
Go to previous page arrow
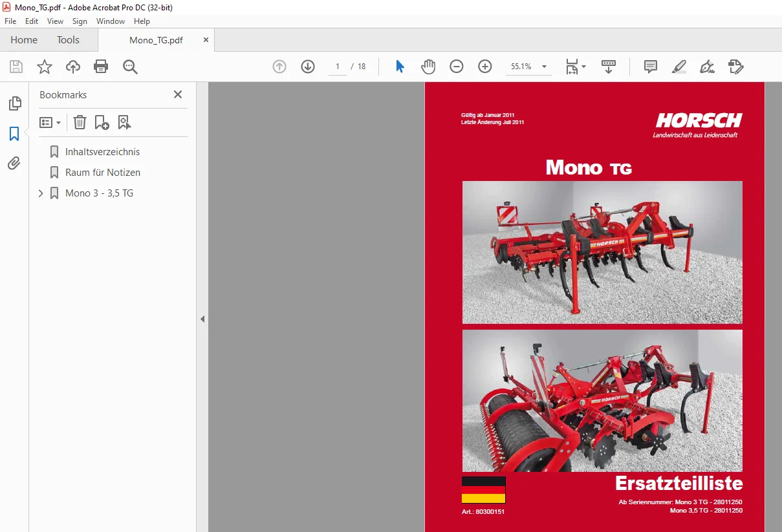279,67
